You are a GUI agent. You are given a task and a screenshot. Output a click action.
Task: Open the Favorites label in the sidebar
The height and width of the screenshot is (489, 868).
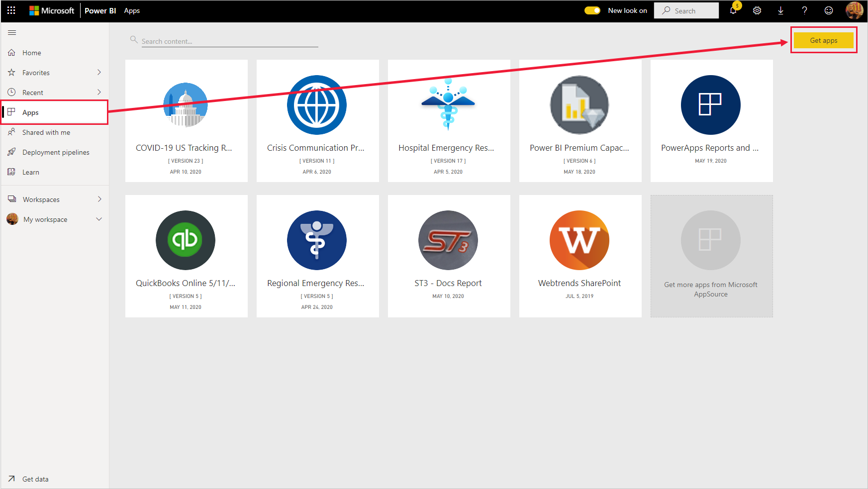(36, 73)
